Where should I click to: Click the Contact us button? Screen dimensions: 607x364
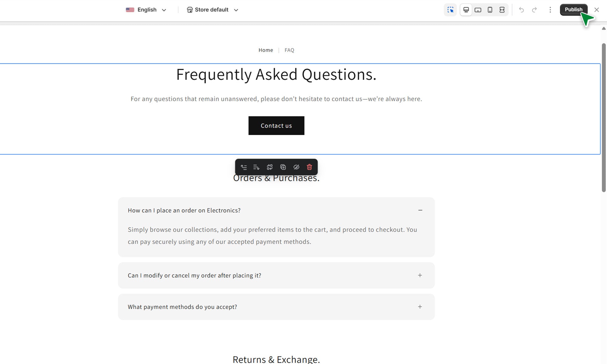click(276, 126)
